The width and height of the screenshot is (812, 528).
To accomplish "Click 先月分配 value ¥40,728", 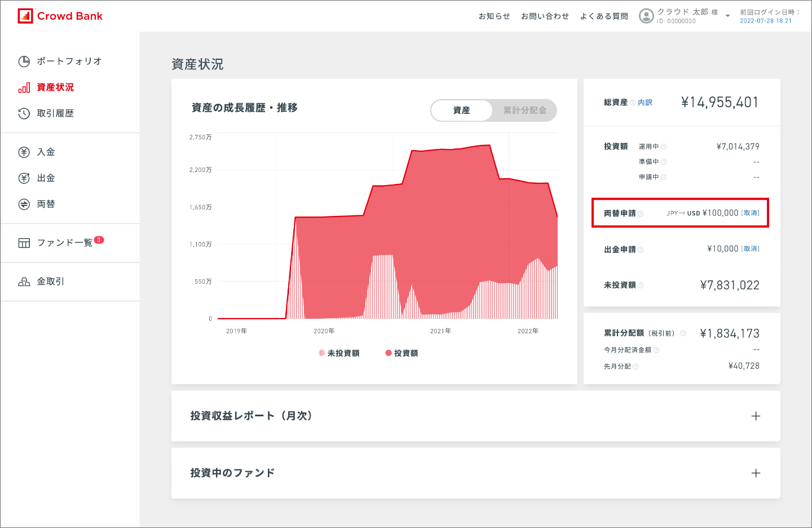I will coord(744,366).
